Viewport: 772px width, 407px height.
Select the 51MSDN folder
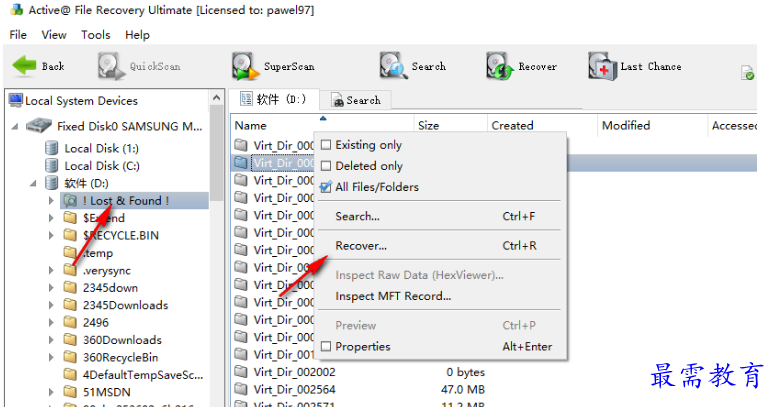(106, 392)
